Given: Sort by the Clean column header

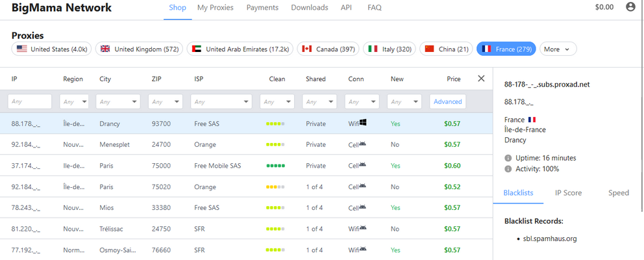Looking at the screenshot, I should tap(277, 79).
